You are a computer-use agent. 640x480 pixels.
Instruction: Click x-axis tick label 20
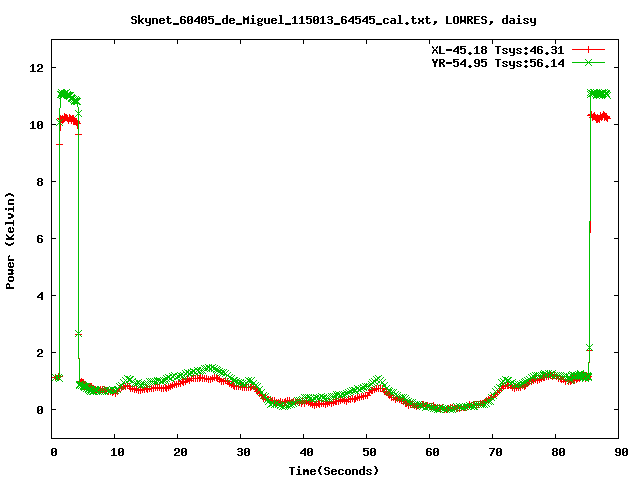(x=180, y=452)
